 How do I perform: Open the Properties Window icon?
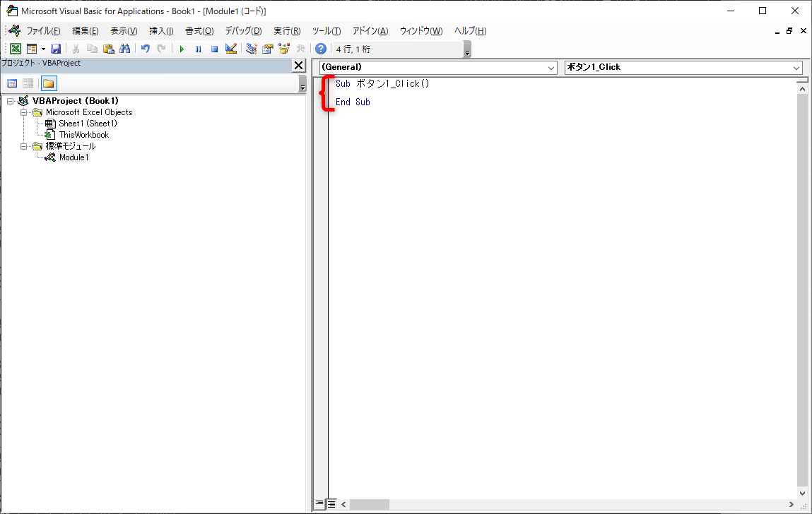268,49
